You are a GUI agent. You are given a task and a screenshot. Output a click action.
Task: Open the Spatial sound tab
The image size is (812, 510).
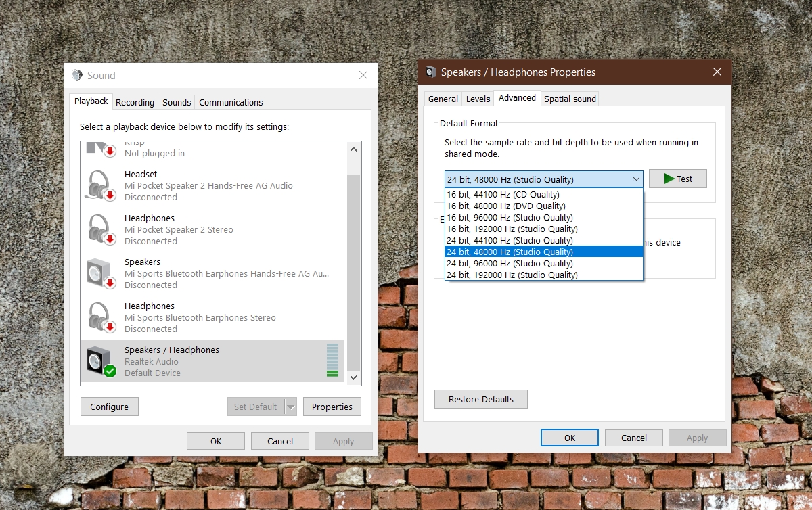570,99
